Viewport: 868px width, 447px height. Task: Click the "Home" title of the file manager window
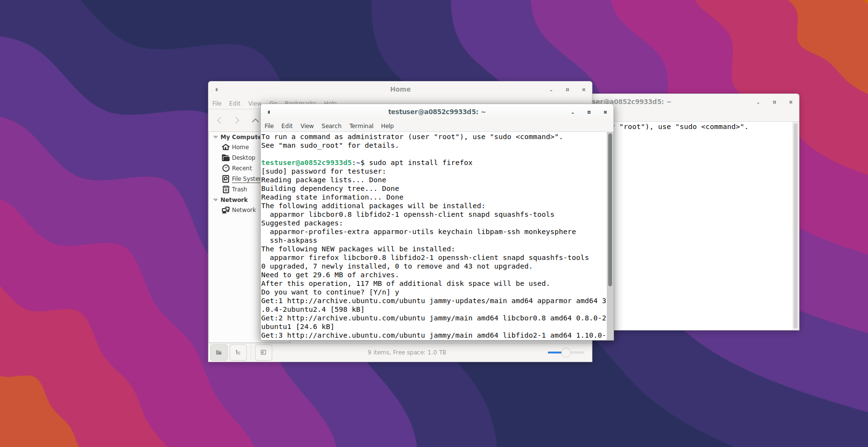tap(400, 90)
